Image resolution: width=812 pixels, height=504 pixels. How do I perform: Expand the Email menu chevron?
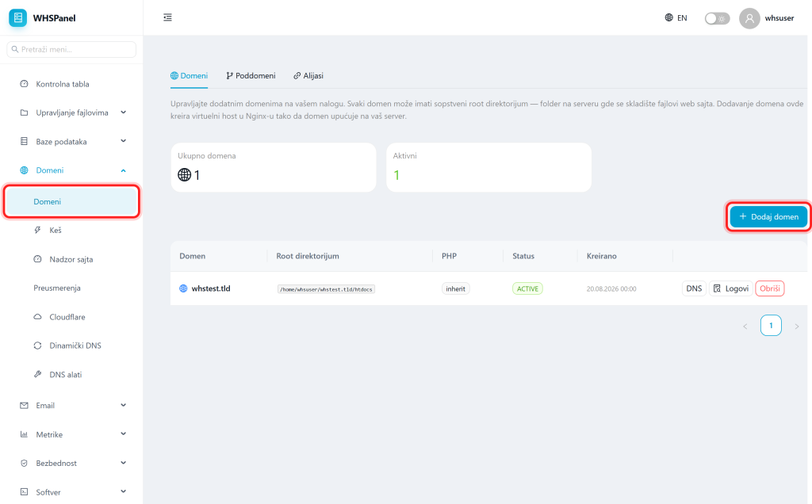tap(123, 406)
